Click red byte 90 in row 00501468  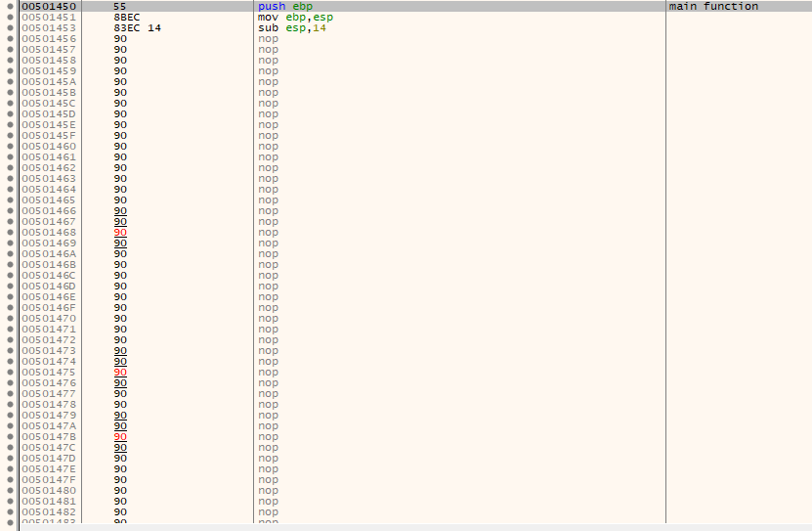coord(120,232)
